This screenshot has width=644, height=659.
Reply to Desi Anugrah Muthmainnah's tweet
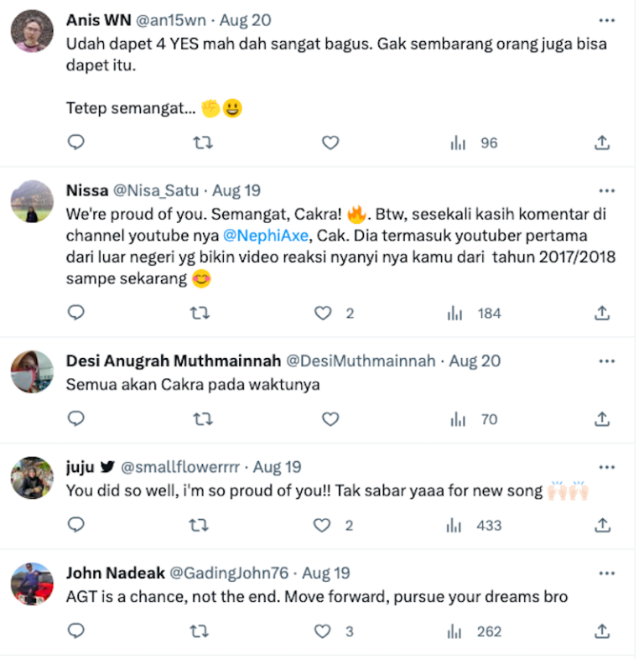(x=76, y=418)
